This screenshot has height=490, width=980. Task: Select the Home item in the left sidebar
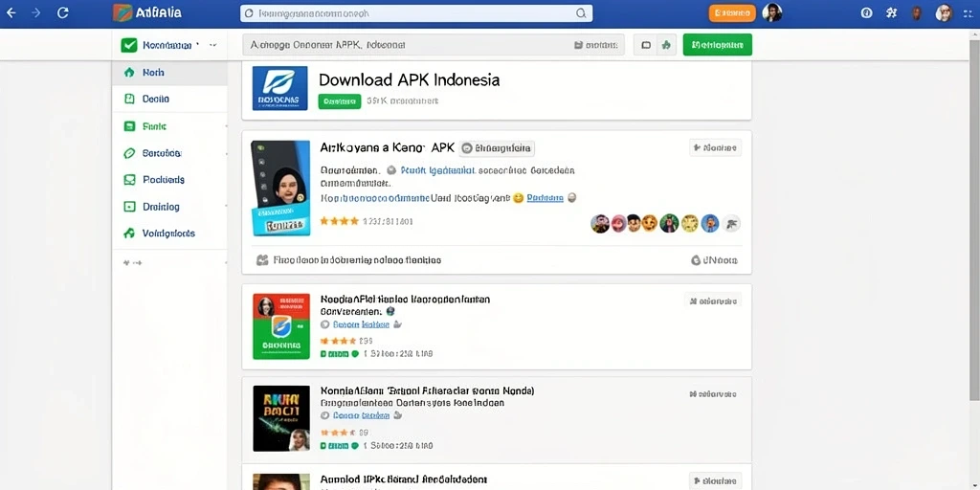pos(170,73)
